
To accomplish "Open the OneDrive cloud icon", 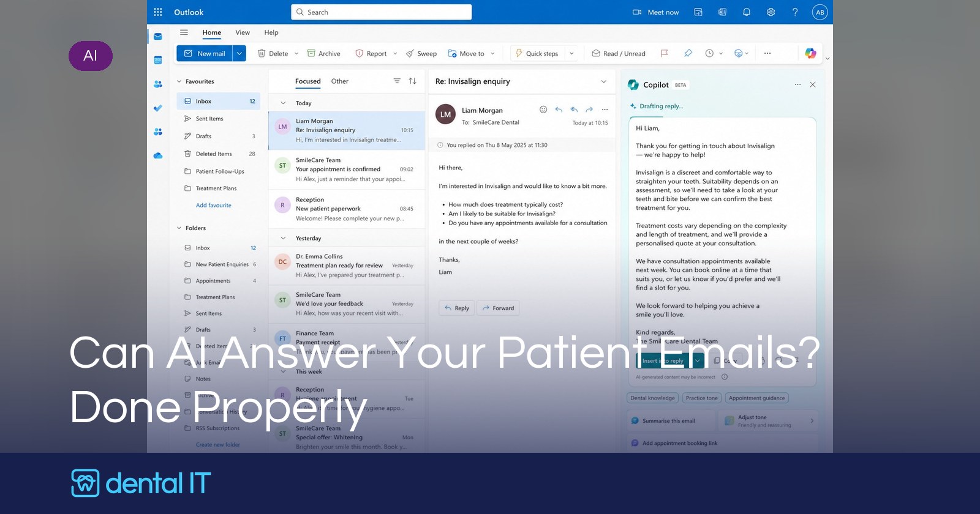I will 158,155.
